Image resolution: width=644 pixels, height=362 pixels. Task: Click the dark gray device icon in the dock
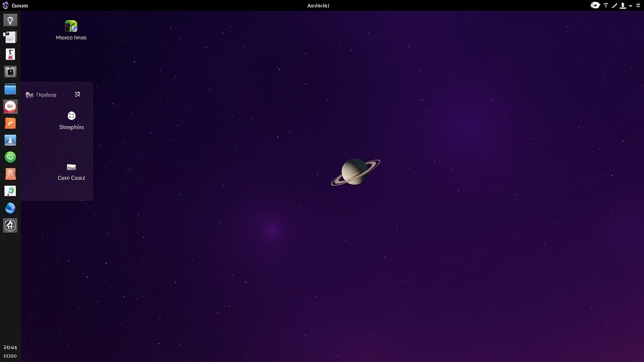[10, 71]
